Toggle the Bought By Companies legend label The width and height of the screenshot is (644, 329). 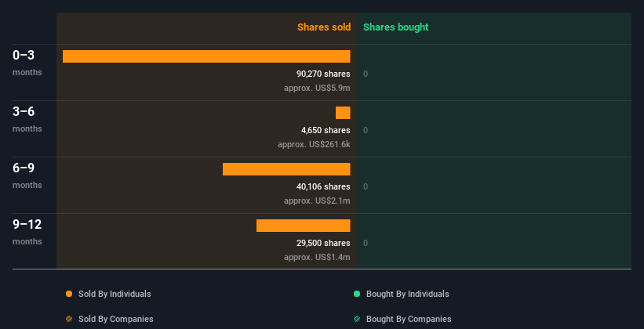409,319
